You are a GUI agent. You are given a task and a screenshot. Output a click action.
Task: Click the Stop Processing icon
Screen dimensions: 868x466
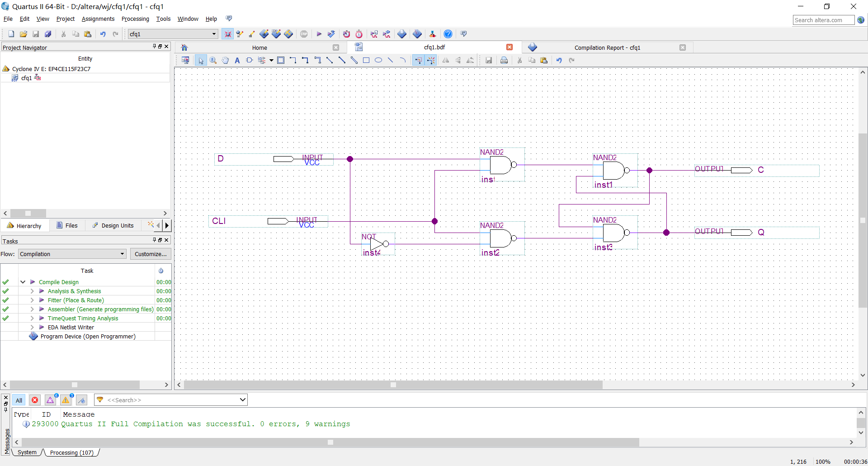[x=304, y=34]
